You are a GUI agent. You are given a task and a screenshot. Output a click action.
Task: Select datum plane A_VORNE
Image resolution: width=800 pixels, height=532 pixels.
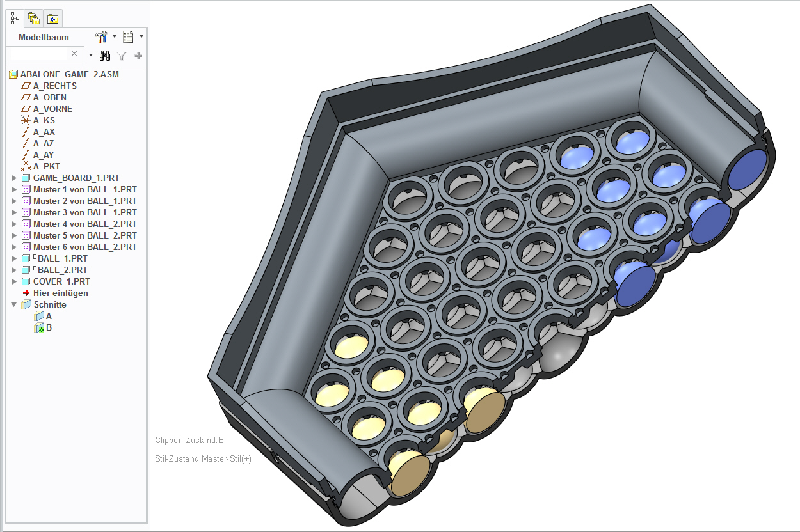point(52,109)
